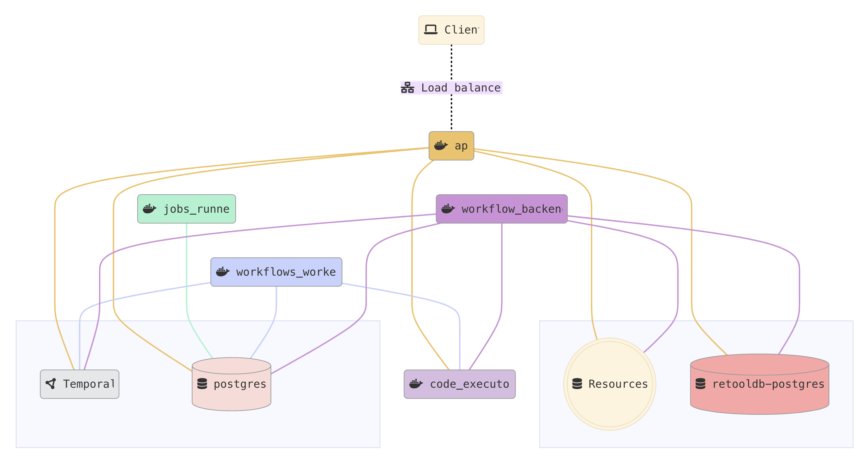The height and width of the screenshot is (464, 868).
Task: Click the Temporal graph icon
Action: [x=51, y=384]
